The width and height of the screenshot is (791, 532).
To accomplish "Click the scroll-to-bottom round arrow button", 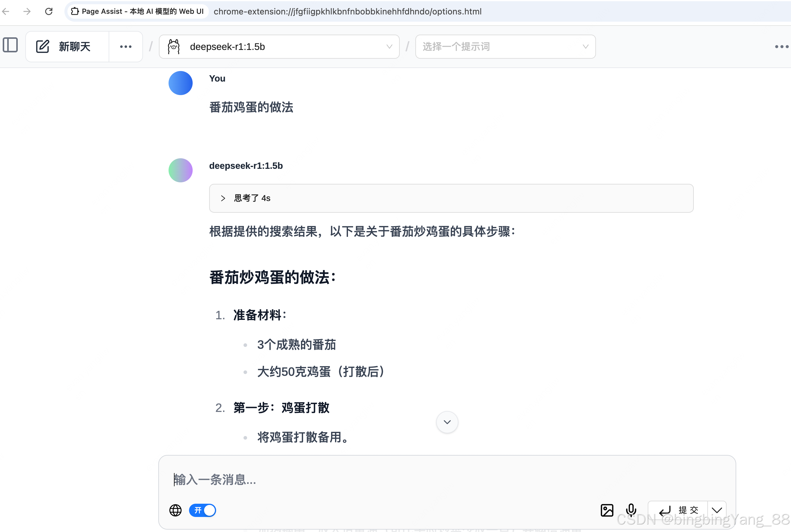I will tap(447, 422).
